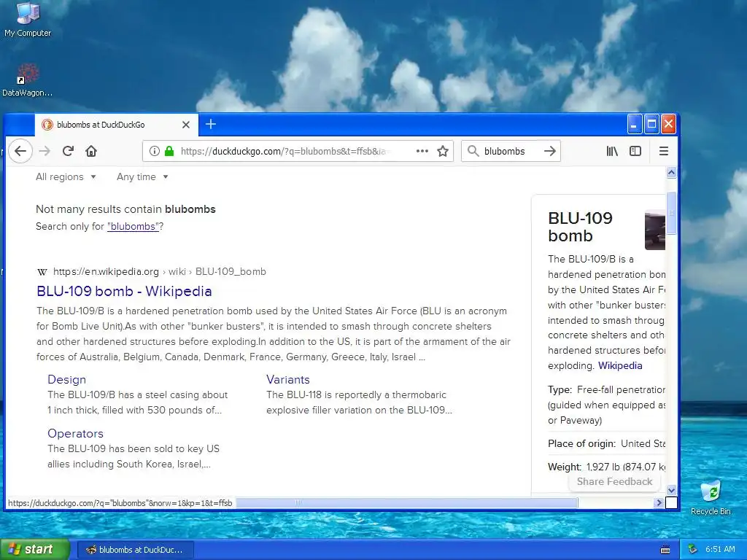The height and width of the screenshot is (560, 747).
Task: Click the BLU-109 bomb panel heading
Action: [x=580, y=227]
